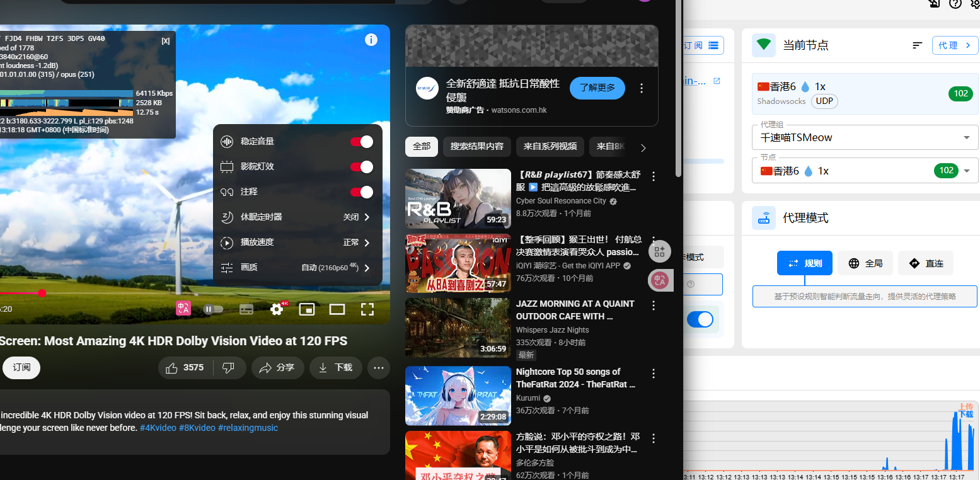Select the 全部 filter chip
The height and width of the screenshot is (480, 980).
[422, 147]
